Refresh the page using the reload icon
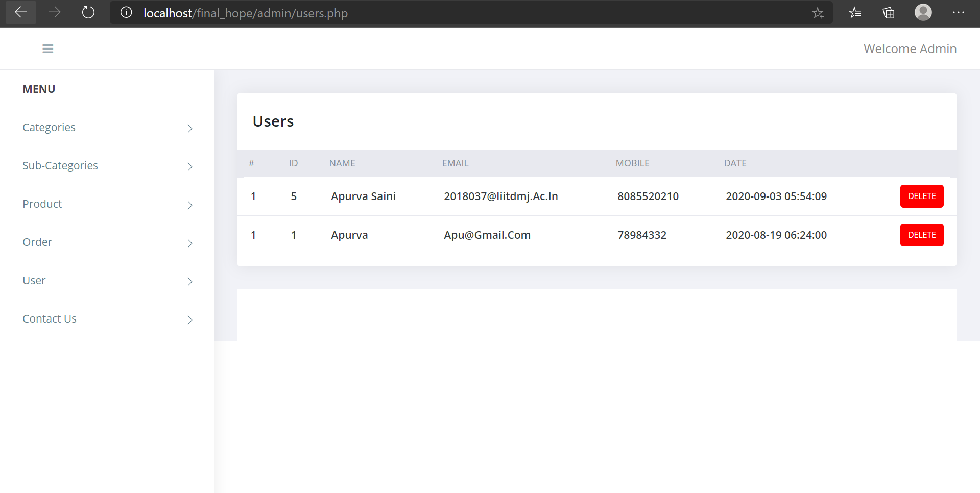980x493 pixels. 88,12
